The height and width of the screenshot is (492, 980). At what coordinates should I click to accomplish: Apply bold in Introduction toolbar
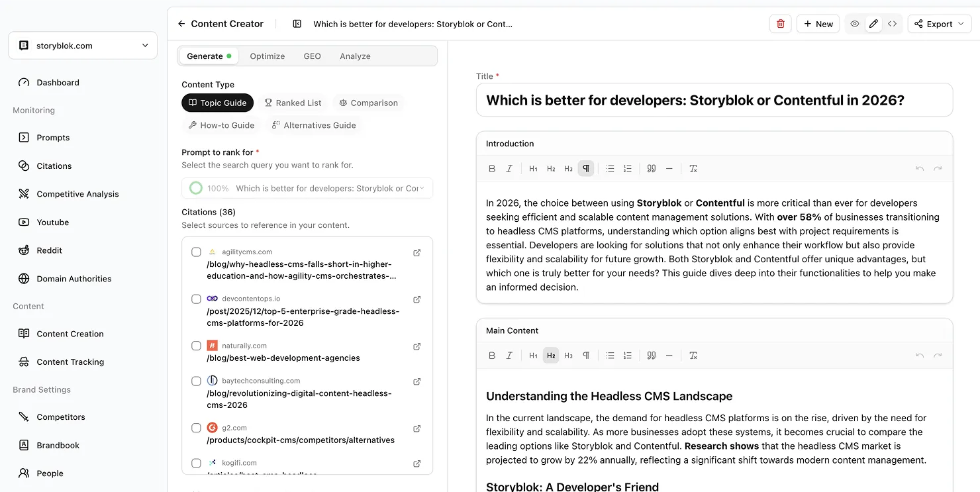(492, 169)
